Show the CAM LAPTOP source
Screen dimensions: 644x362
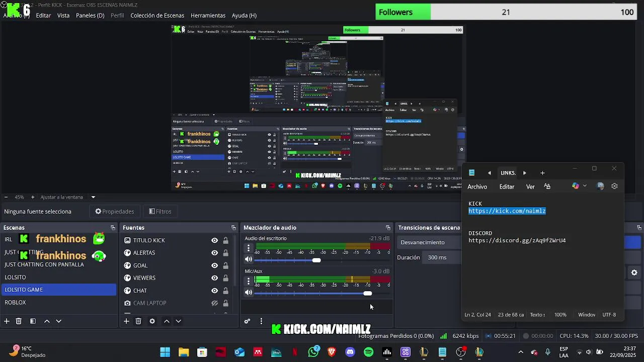214,303
